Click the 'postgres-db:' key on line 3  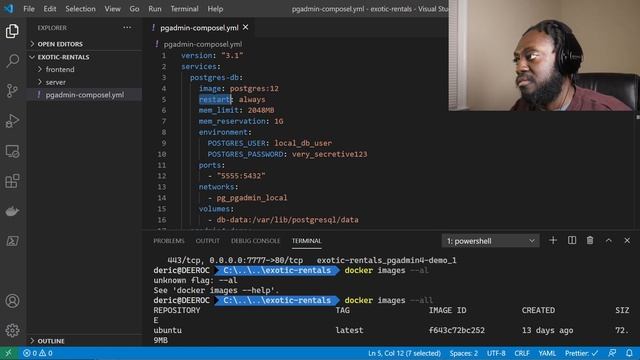[x=216, y=78]
